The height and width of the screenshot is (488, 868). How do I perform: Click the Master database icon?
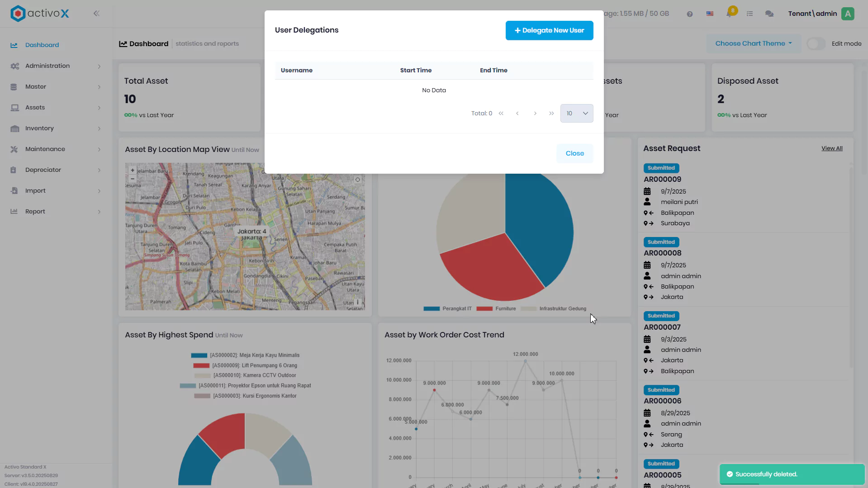[x=14, y=87]
